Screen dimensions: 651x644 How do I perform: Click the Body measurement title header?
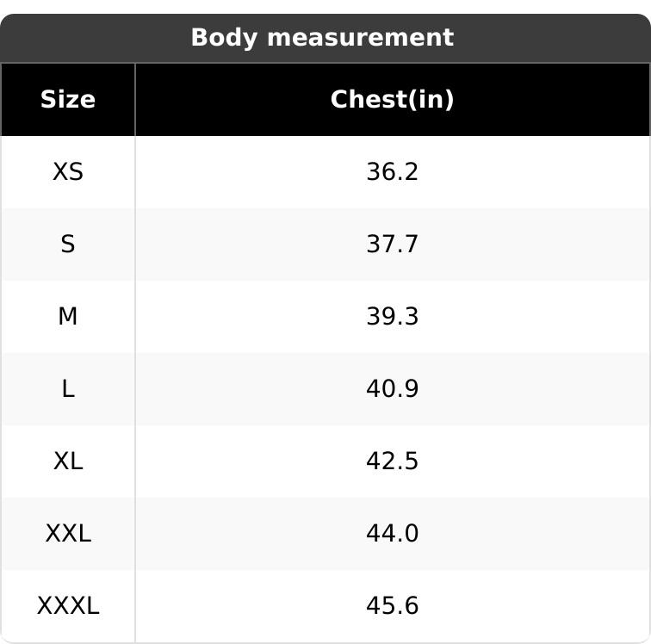tap(322, 38)
